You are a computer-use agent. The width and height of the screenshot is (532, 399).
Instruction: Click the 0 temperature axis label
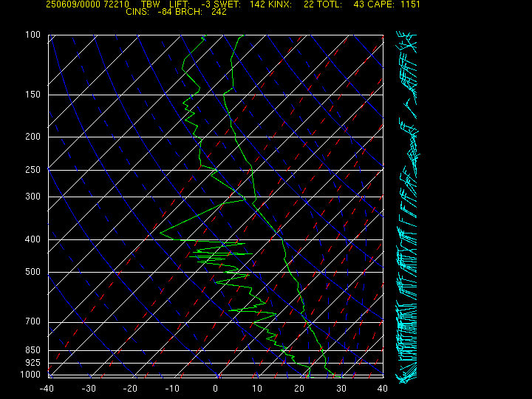point(216,389)
